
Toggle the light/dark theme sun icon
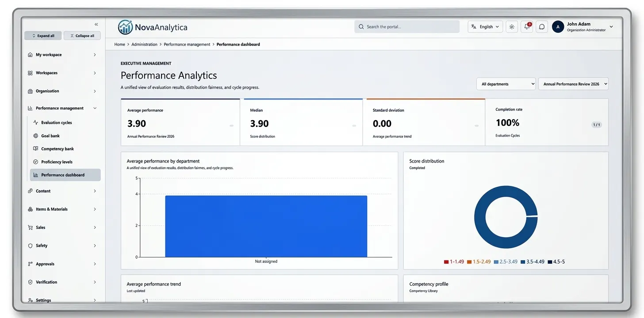[x=512, y=27]
